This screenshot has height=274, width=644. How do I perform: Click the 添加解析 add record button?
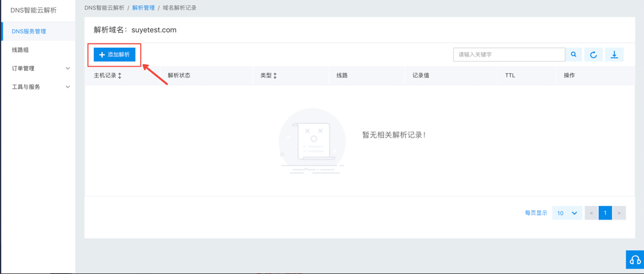click(x=115, y=54)
